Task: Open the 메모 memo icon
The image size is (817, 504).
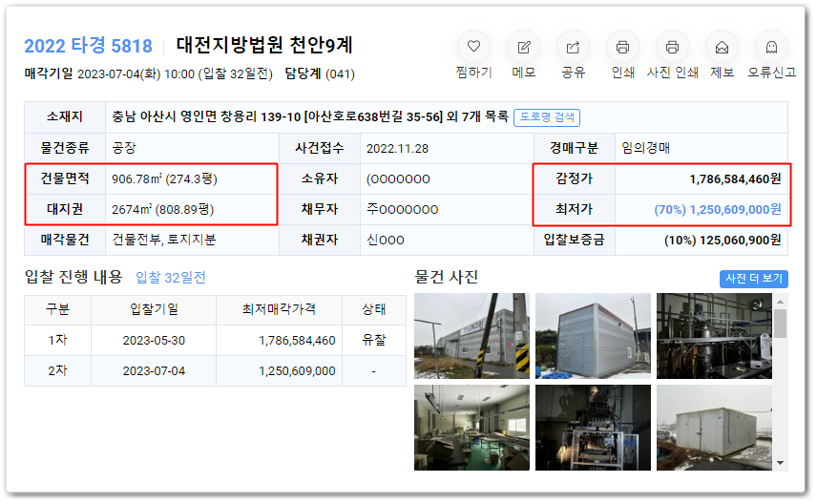Action: [x=523, y=47]
